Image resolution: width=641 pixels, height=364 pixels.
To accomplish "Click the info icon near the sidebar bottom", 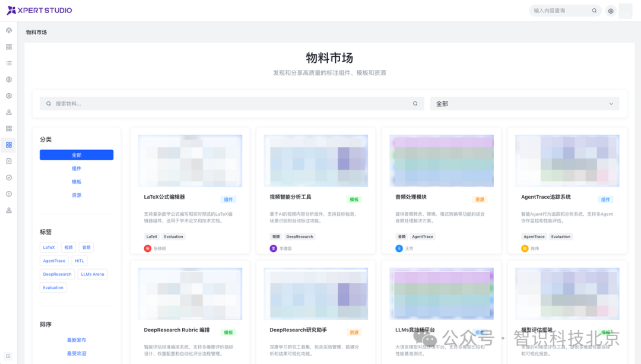I will [8, 194].
